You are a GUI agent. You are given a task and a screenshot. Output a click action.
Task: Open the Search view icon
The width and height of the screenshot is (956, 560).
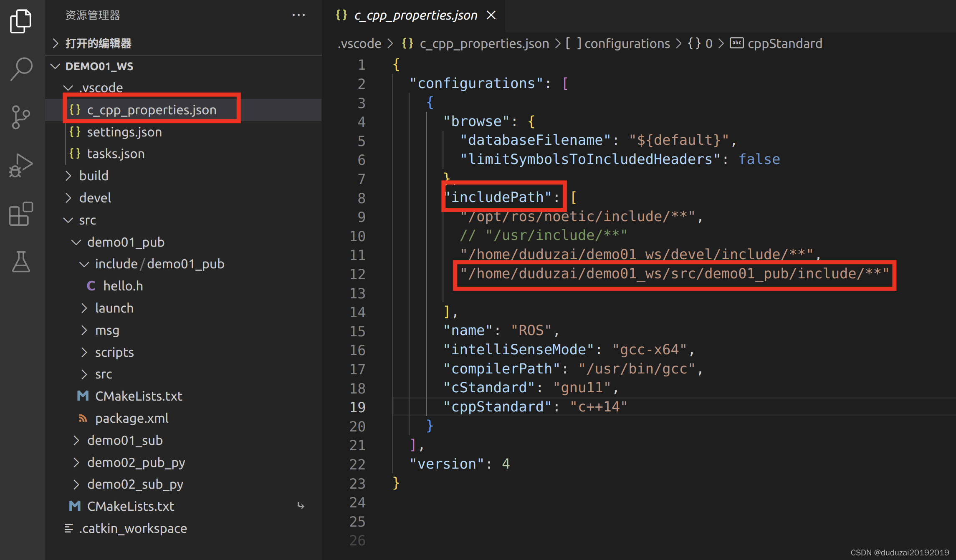(x=20, y=69)
